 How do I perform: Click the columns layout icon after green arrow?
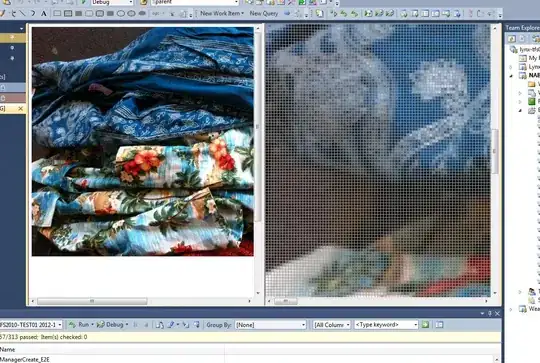439,324
